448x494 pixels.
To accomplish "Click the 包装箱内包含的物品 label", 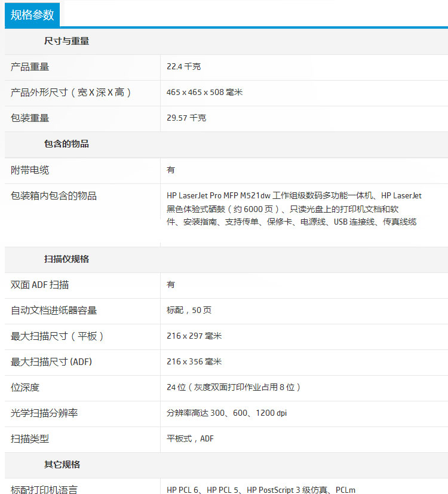I will tap(54, 196).
